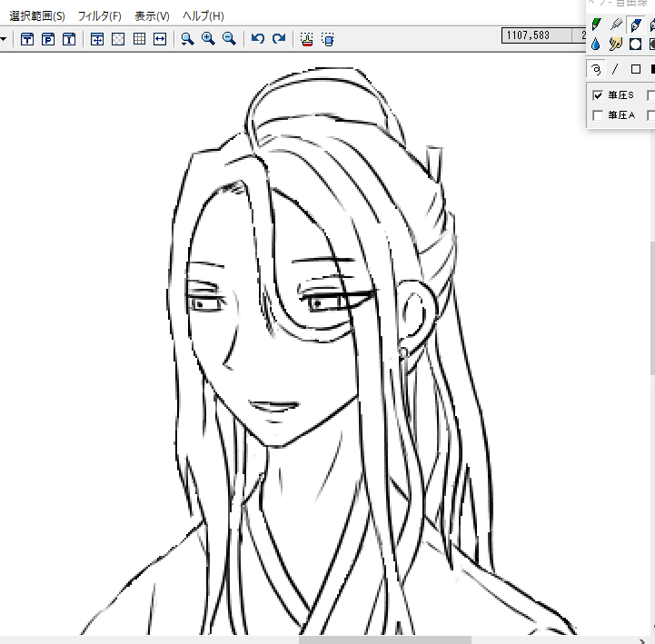Click the magnifier with dropdown arrow
The height and width of the screenshot is (644, 655).
click(187, 39)
